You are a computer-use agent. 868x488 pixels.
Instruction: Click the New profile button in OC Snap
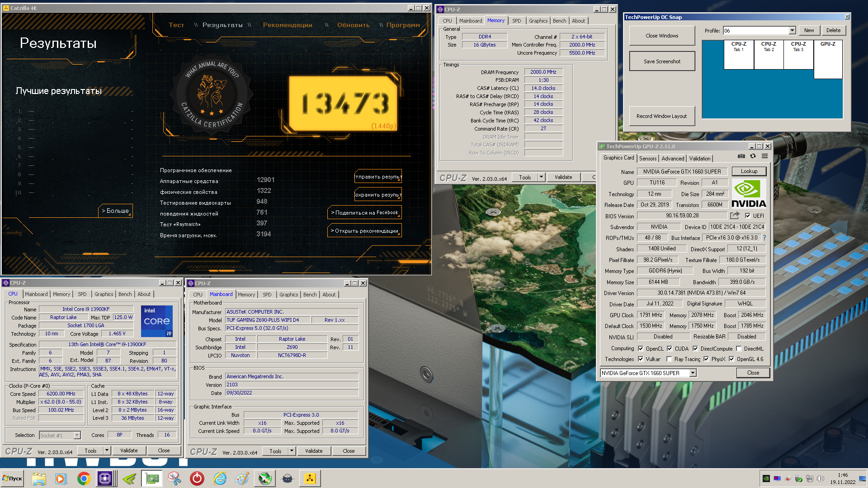(809, 30)
